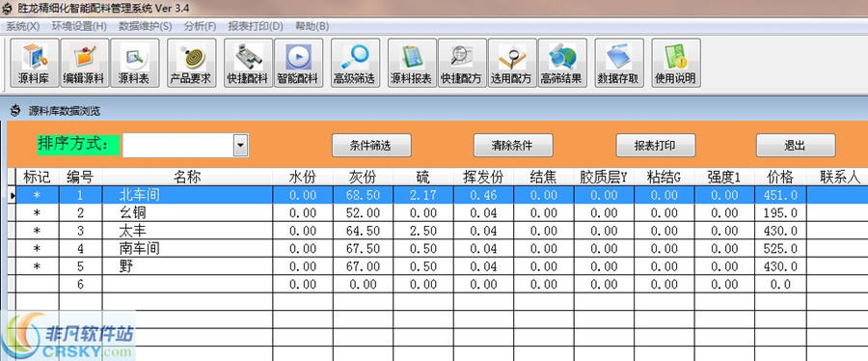868x361 pixels.
Task: Click the 硫 column header
Action: tap(423, 178)
